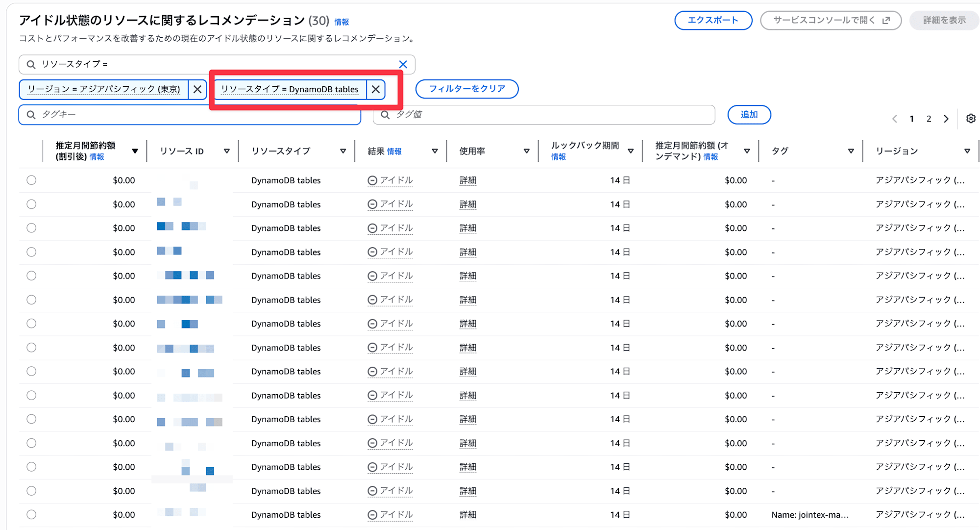Sort by タグ column arrow
The image size is (980, 530).
[851, 151]
